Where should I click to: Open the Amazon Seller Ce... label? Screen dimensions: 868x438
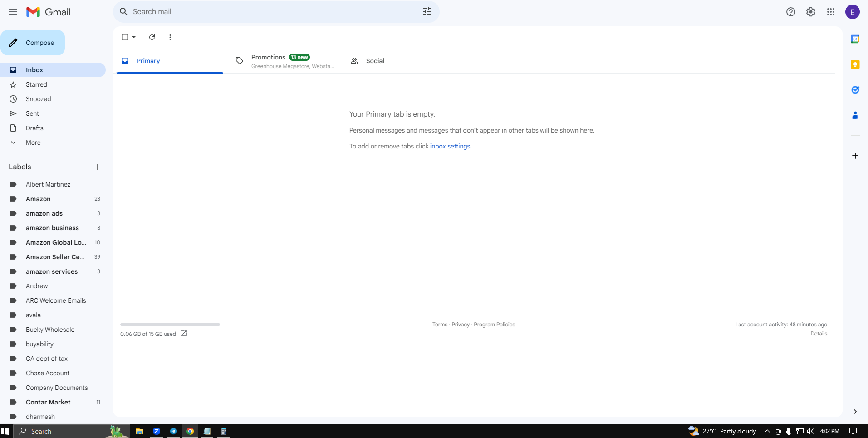(x=53, y=257)
